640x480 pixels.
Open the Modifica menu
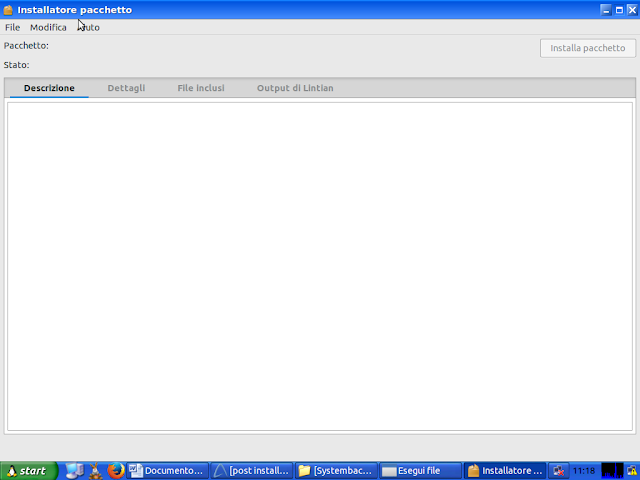click(x=48, y=27)
